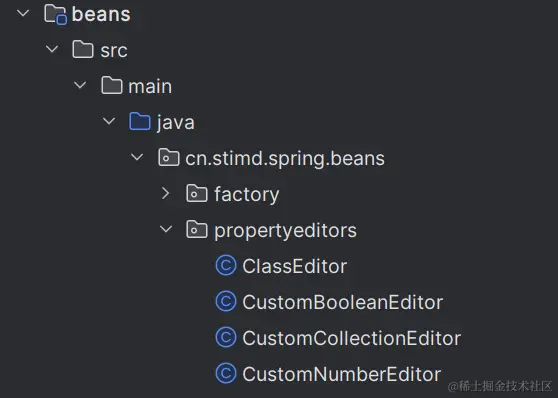
Task: Click the CustomCollectionEditor class icon
Action: pyautogui.click(x=226, y=337)
